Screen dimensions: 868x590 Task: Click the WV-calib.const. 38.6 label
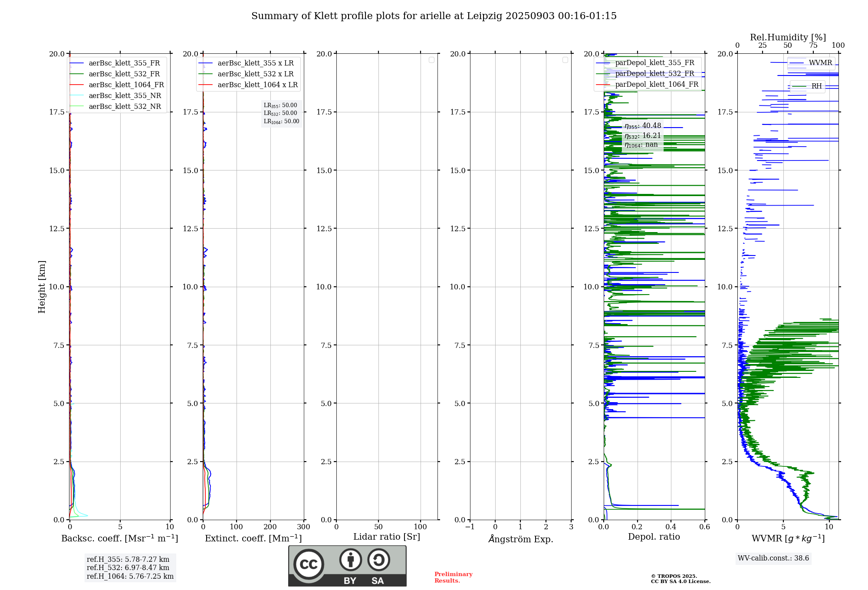click(773, 558)
